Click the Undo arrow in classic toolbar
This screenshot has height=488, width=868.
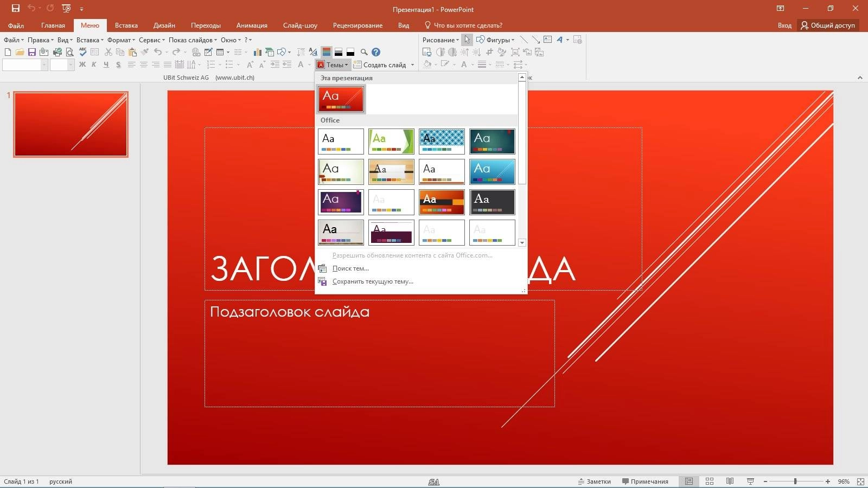(158, 52)
